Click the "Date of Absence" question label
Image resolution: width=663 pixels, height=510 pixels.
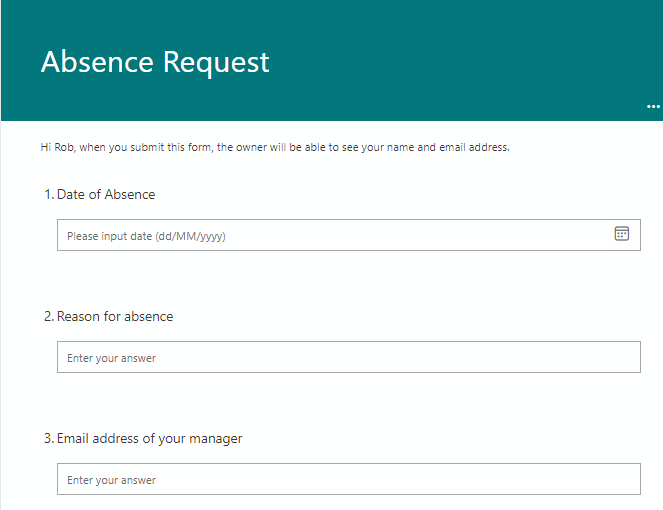tap(106, 194)
